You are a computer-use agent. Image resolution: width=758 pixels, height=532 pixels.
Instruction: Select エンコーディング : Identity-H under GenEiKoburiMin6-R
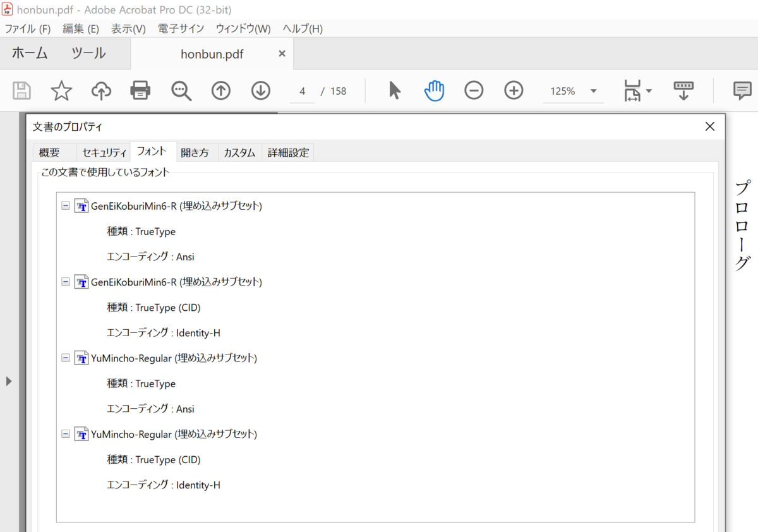(x=164, y=333)
